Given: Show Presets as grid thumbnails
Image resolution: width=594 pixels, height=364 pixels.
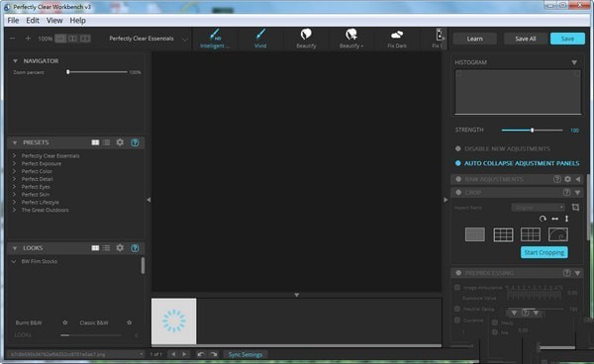Looking at the screenshot, I should click(x=95, y=142).
